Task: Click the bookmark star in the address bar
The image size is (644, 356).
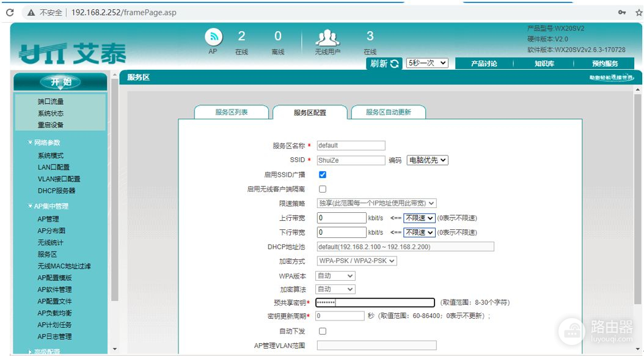Action: coord(637,12)
